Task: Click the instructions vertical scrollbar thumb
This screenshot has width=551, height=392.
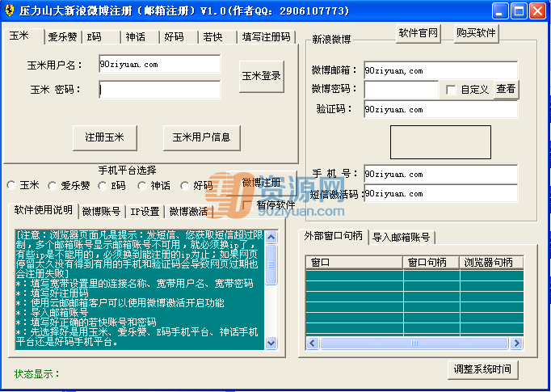Action: coord(271,264)
